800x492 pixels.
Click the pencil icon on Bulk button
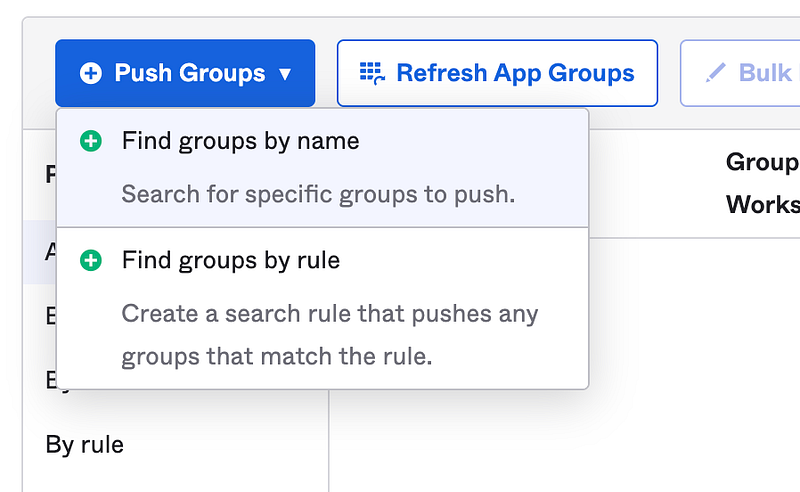pos(716,73)
